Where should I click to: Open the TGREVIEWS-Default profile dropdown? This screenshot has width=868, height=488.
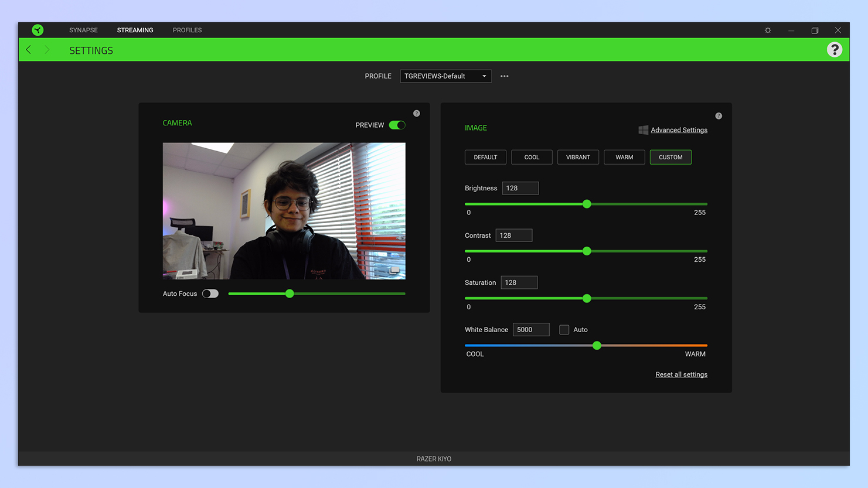point(446,76)
